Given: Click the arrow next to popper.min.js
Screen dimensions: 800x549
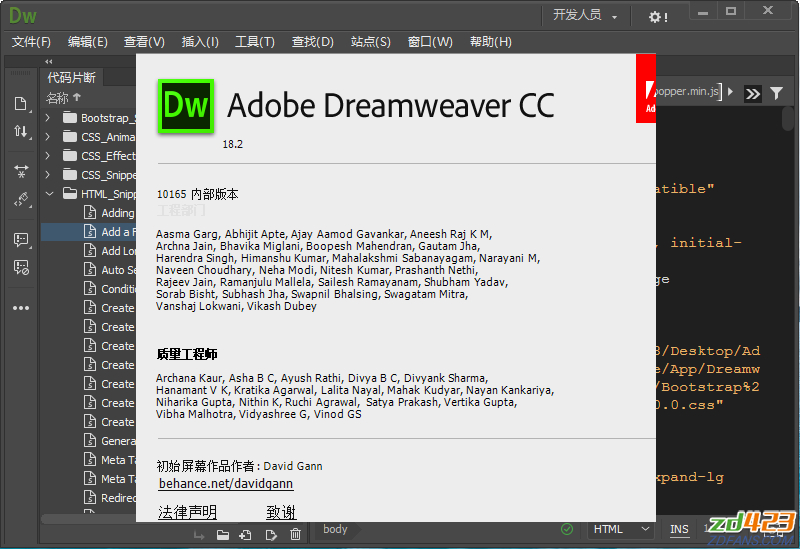Looking at the screenshot, I should 731,92.
